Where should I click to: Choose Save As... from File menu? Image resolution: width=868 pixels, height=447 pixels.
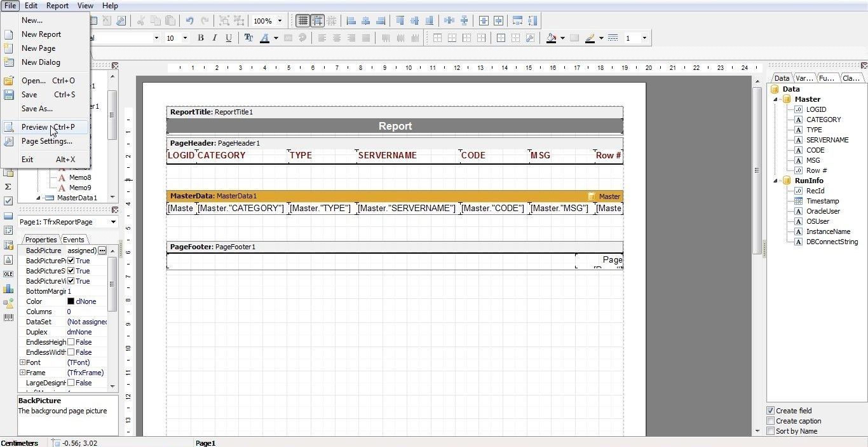[x=46, y=109]
